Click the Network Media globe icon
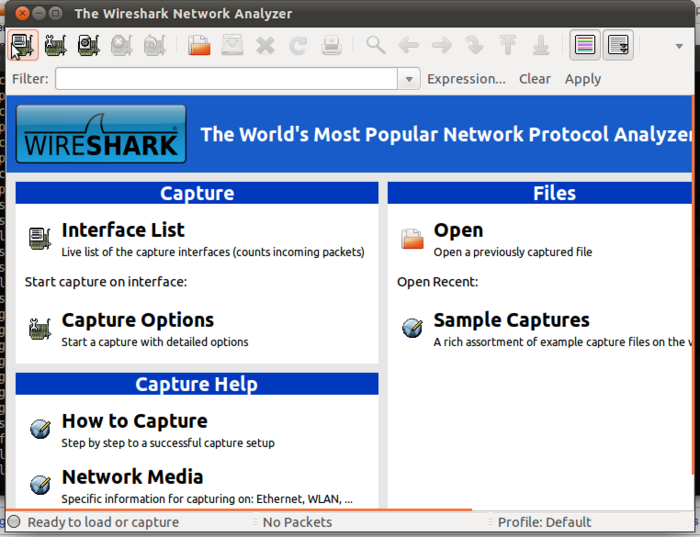The width and height of the screenshot is (700, 537). 40,484
